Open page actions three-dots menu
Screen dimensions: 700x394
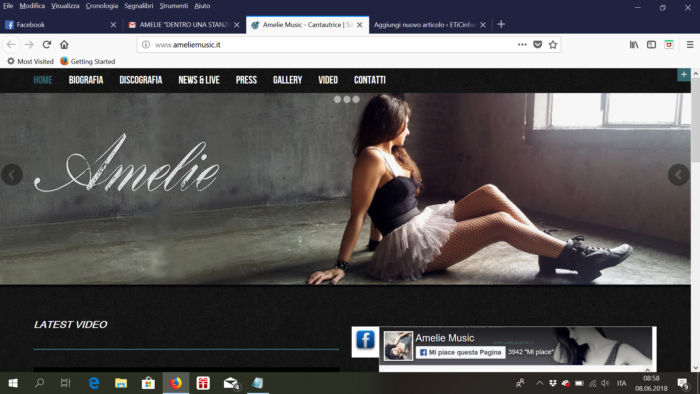(522, 45)
